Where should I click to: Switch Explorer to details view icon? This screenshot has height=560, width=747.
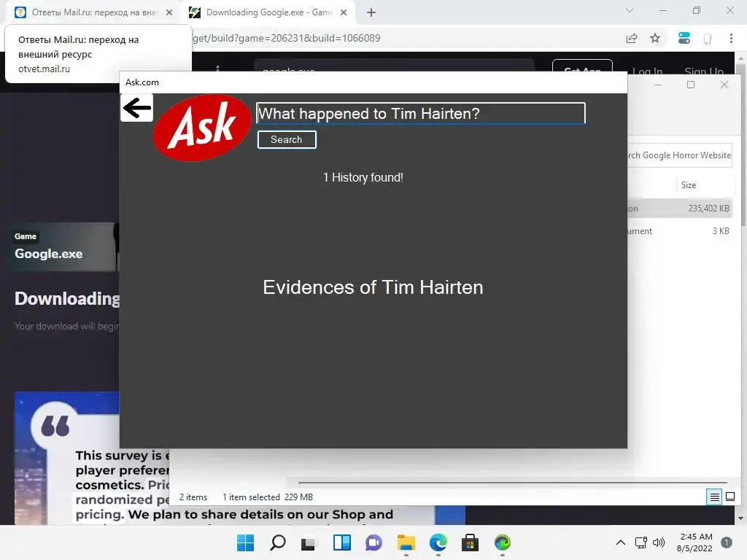click(715, 497)
